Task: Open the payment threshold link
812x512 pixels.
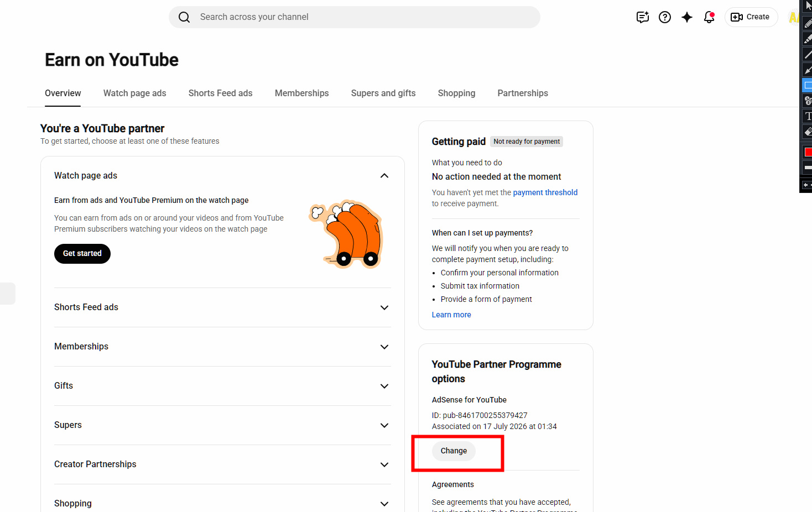Action: 545,192
